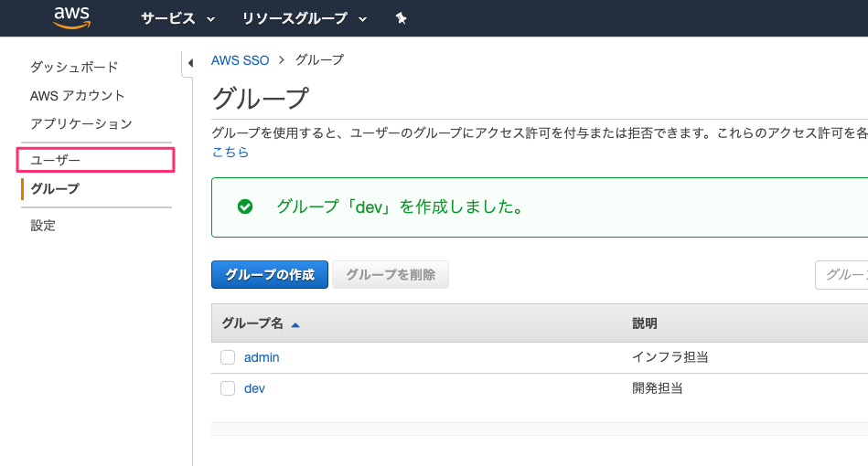Select グループ in the sidebar
868x466 pixels.
[x=55, y=188]
